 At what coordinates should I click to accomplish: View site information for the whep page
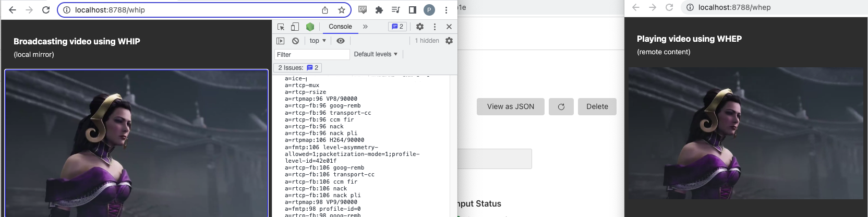click(x=690, y=7)
